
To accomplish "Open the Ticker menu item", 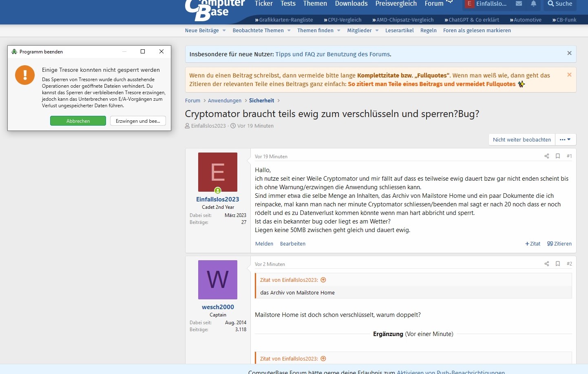I will click(x=263, y=4).
